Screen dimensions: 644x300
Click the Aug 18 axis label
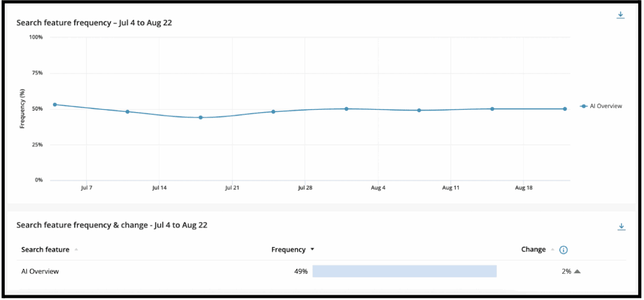point(524,188)
